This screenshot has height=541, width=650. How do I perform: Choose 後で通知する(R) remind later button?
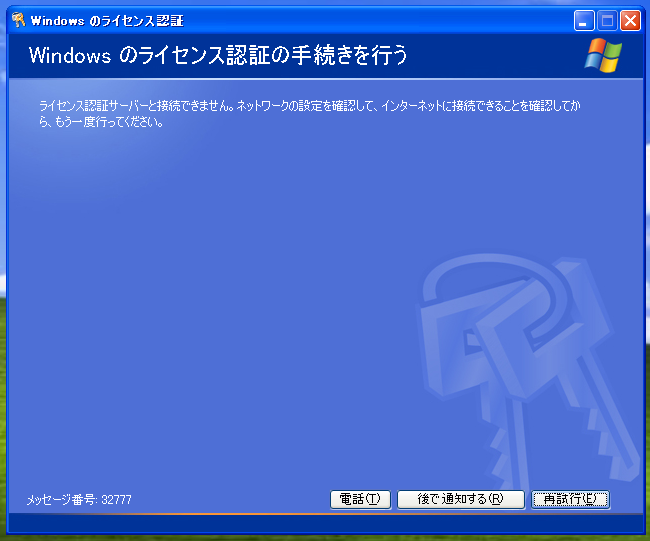tap(461, 499)
